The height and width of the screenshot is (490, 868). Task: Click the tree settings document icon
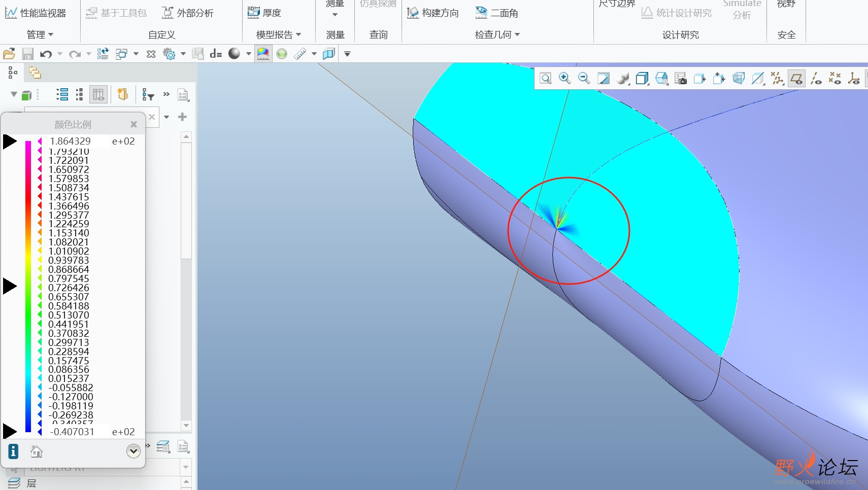183,95
